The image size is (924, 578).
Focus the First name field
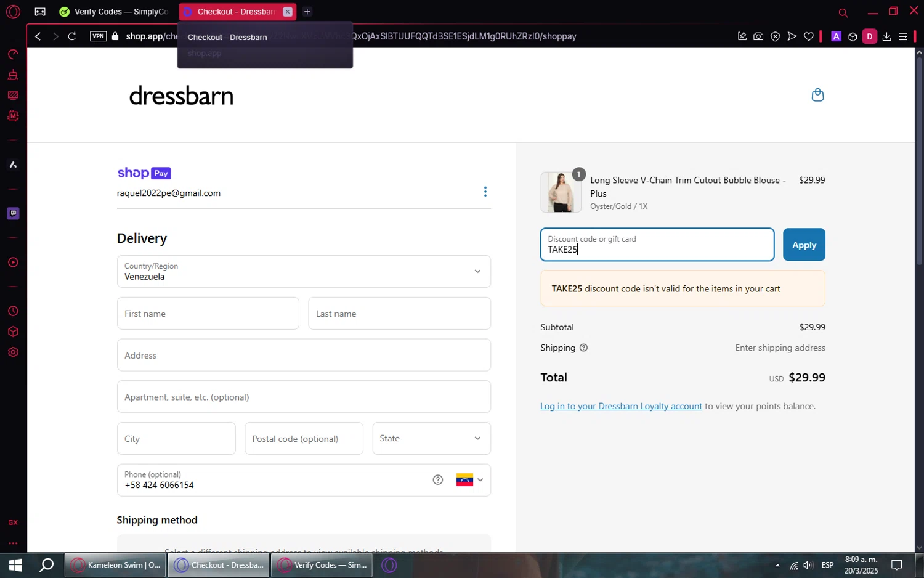[208, 314]
